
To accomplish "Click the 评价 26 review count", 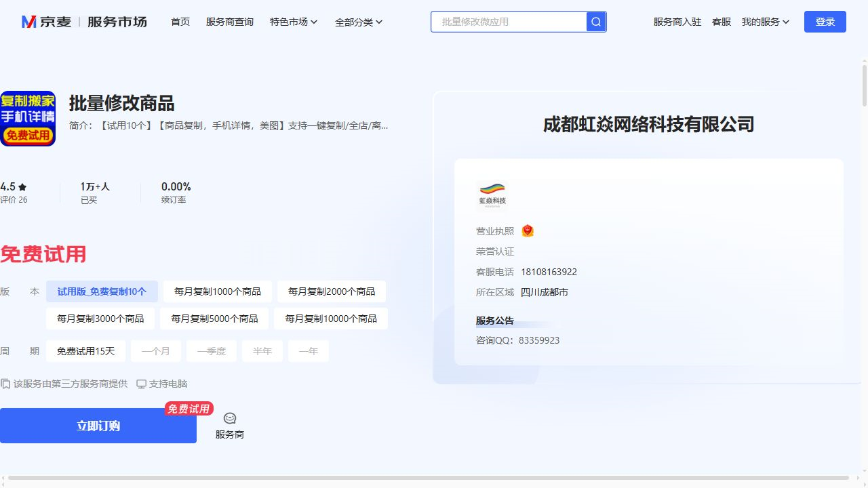I will [14, 200].
